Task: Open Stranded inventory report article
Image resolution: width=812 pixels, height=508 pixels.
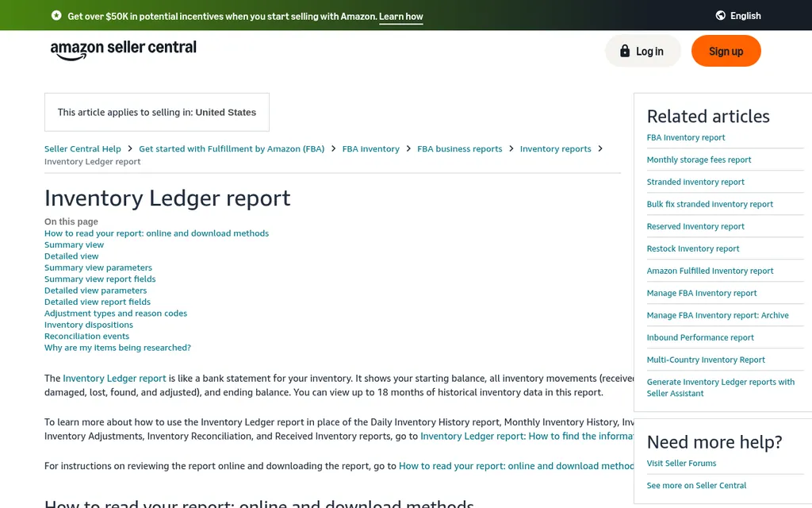Action: pyautogui.click(x=695, y=182)
